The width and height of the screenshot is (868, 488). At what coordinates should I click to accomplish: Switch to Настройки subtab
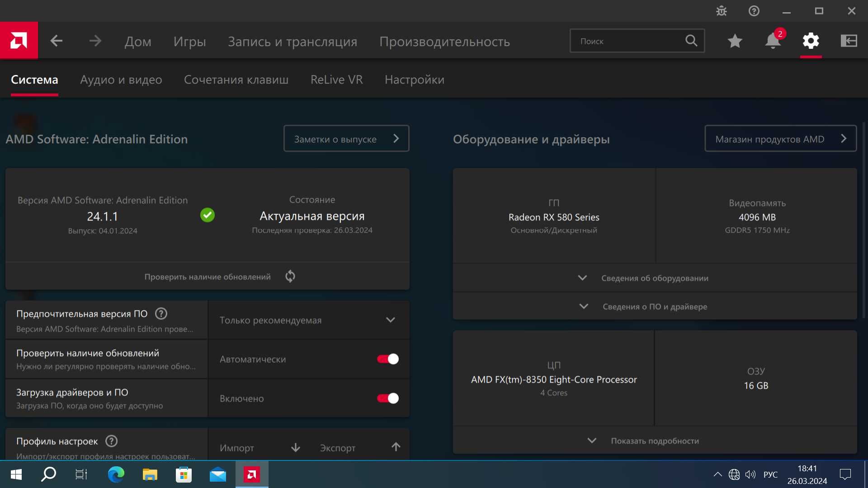click(x=414, y=80)
